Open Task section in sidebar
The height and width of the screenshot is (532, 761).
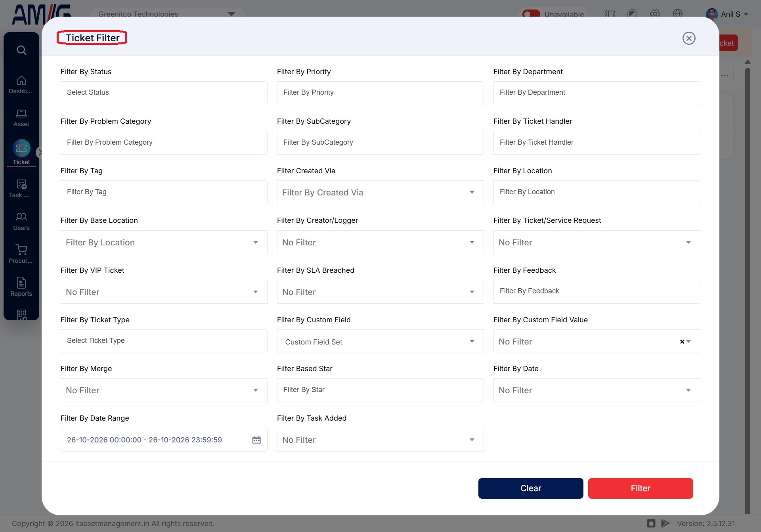[21, 188]
